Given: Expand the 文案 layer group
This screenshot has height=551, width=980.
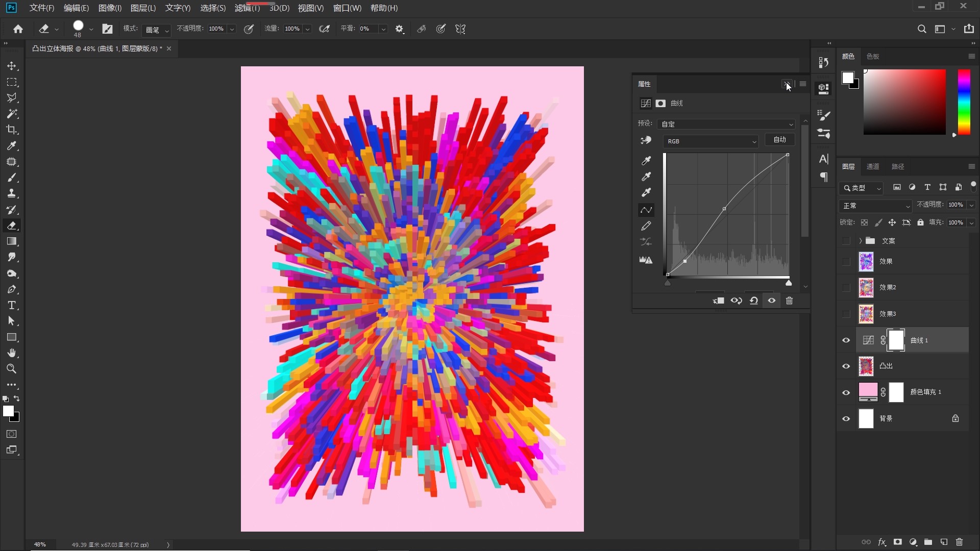Looking at the screenshot, I should point(860,241).
